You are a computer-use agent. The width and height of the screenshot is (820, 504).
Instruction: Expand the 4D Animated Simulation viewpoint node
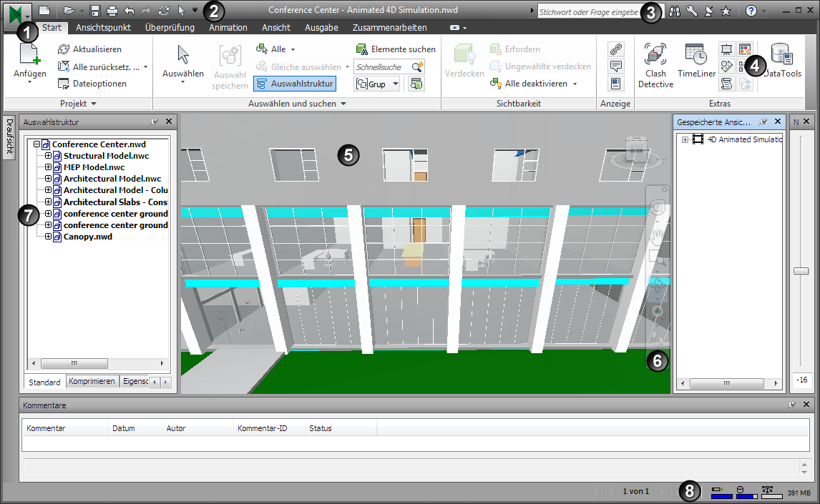(685, 139)
